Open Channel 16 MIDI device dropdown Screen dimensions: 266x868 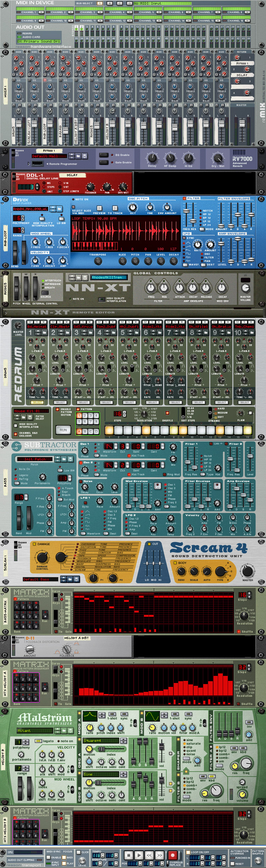[x=247, y=21]
